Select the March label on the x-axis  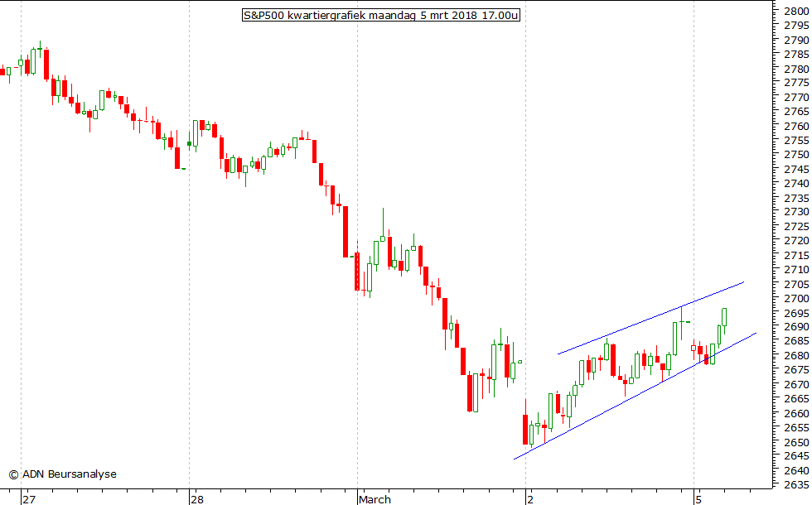(x=375, y=499)
